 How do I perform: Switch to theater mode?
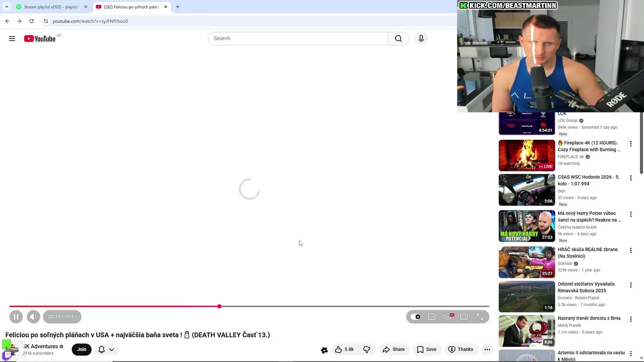pos(464,317)
